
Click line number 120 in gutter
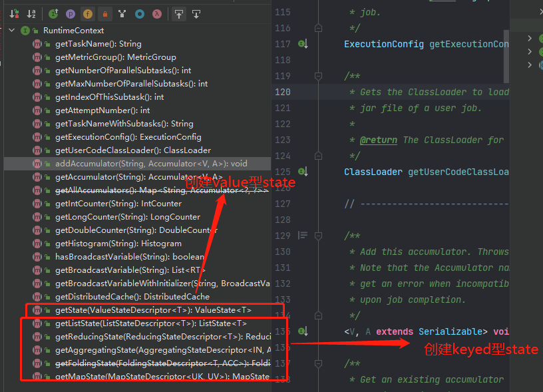pos(283,92)
